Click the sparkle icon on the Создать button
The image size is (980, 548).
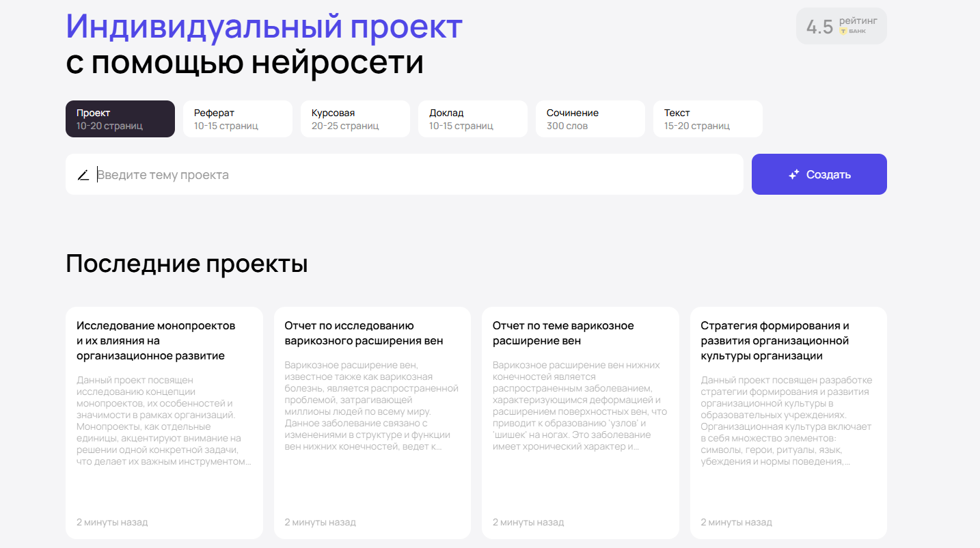click(793, 174)
